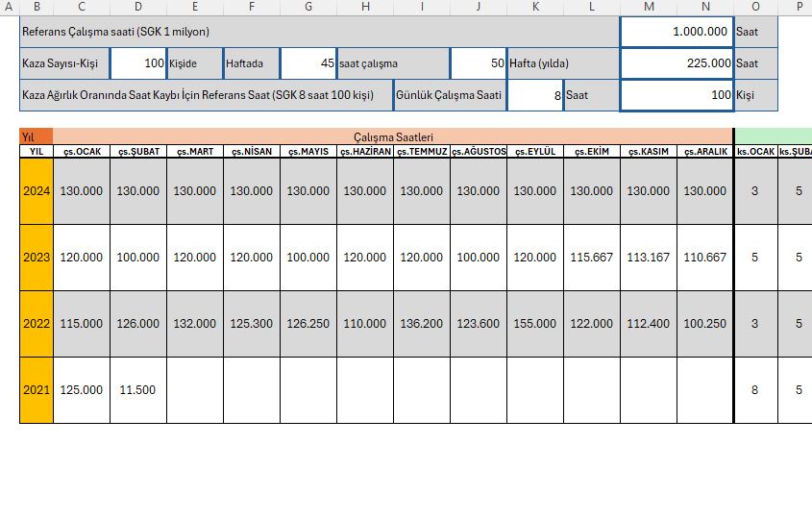812x519 pixels.
Task: Select column header H
Action: [365, 7]
